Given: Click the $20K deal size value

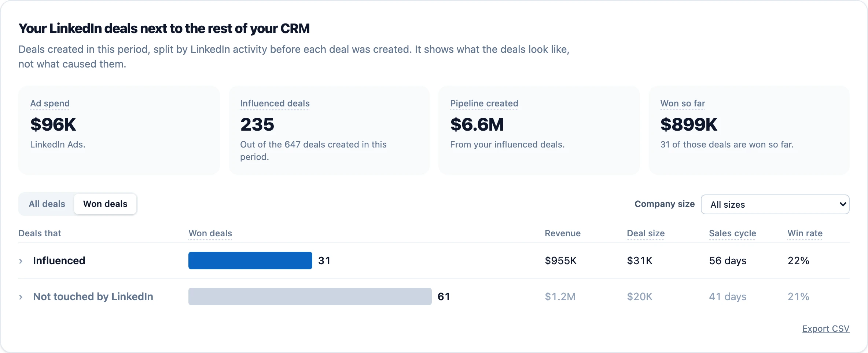Looking at the screenshot, I should pos(640,296).
